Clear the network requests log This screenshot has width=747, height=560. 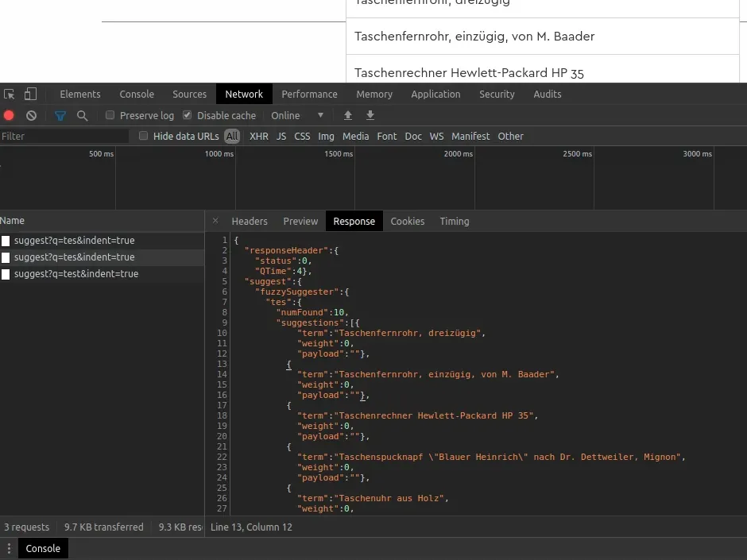coord(31,115)
